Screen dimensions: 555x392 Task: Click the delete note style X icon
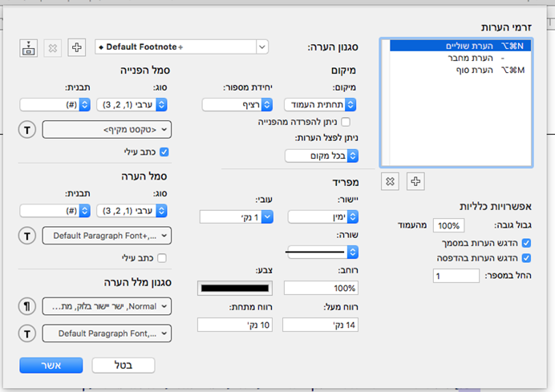(x=53, y=48)
